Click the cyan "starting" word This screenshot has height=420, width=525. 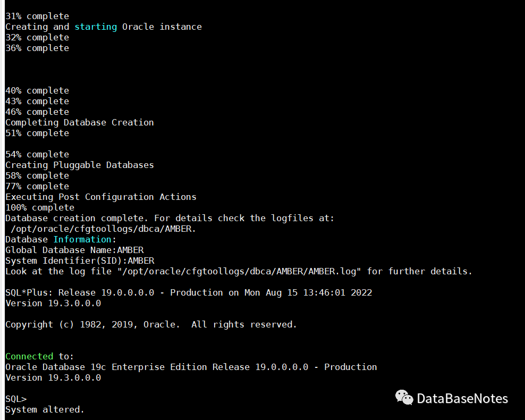tap(96, 27)
